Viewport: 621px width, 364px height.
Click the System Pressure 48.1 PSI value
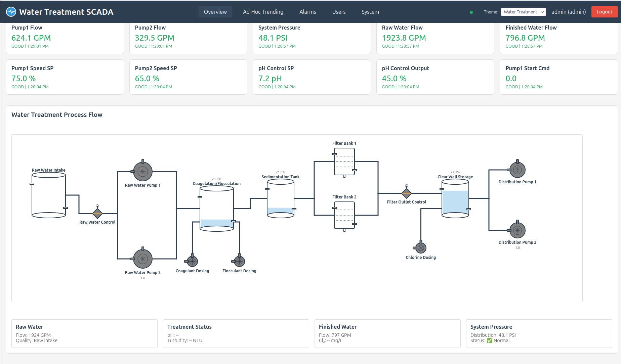click(273, 38)
